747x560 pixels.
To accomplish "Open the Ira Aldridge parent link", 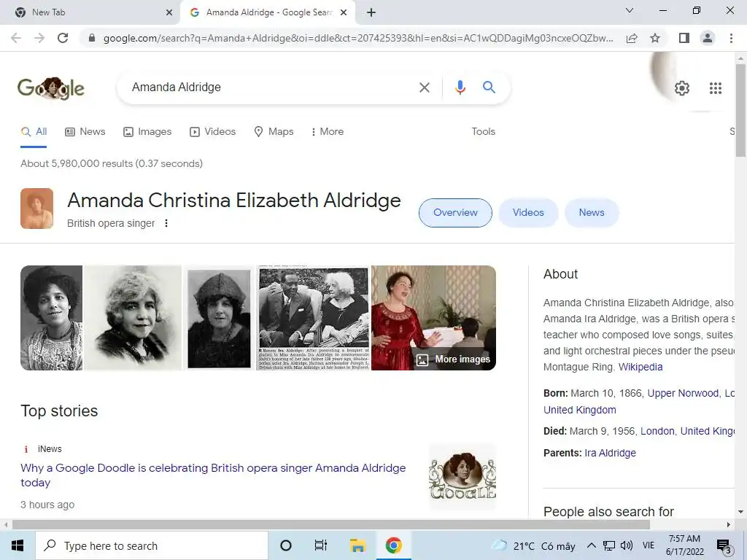I will tap(611, 454).
